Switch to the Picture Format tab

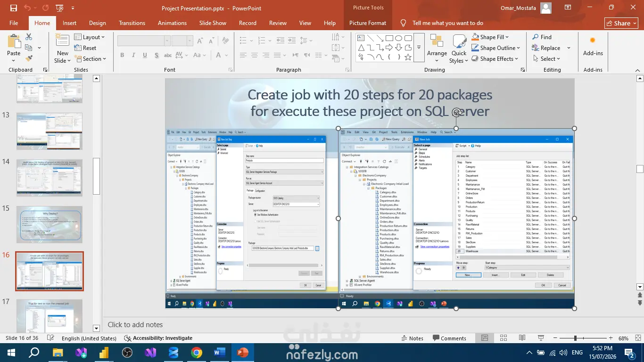tap(368, 23)
